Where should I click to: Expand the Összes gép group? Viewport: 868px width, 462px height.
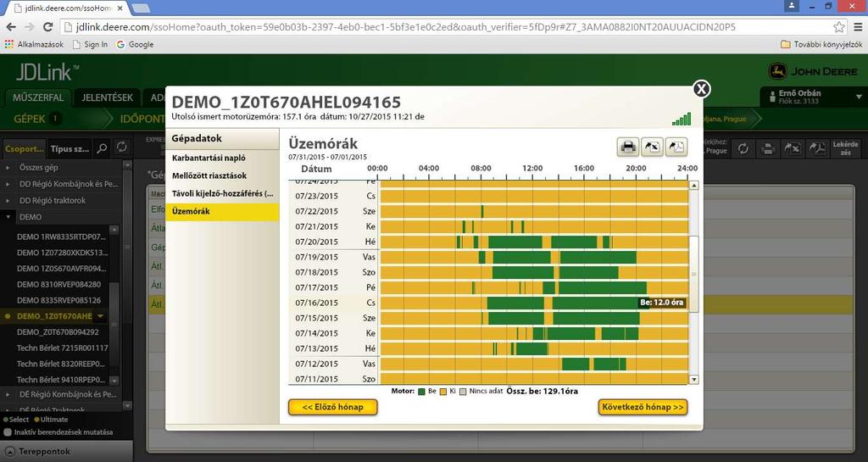tap(8, 167)
